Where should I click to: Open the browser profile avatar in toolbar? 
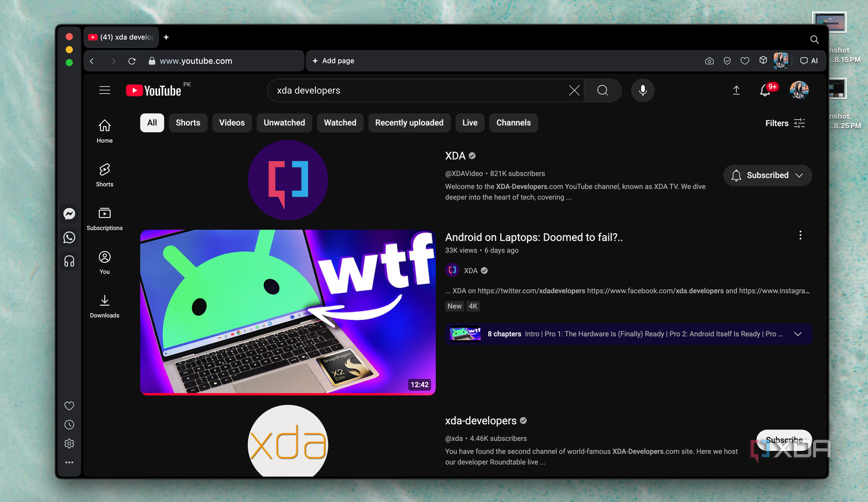click(x=781, y=60)
